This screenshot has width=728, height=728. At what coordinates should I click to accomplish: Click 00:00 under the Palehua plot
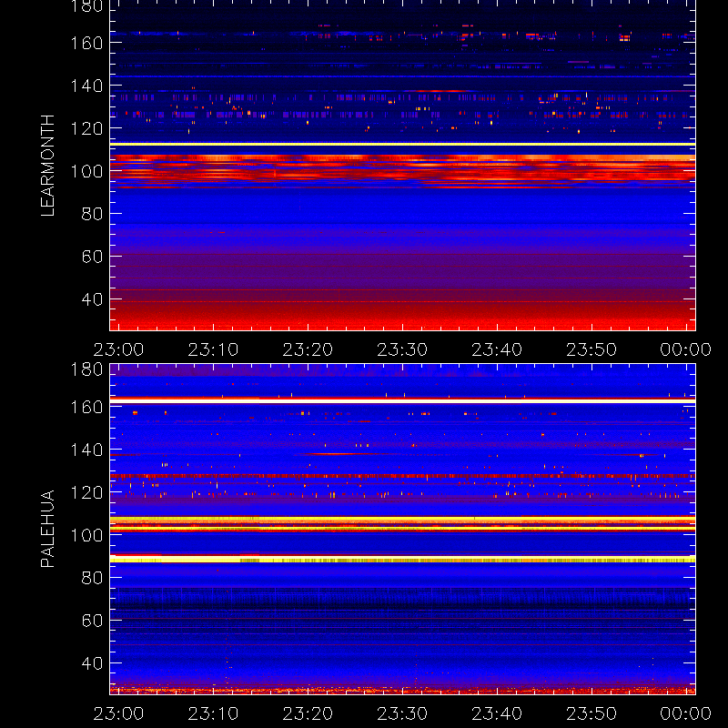pos(686,713)
